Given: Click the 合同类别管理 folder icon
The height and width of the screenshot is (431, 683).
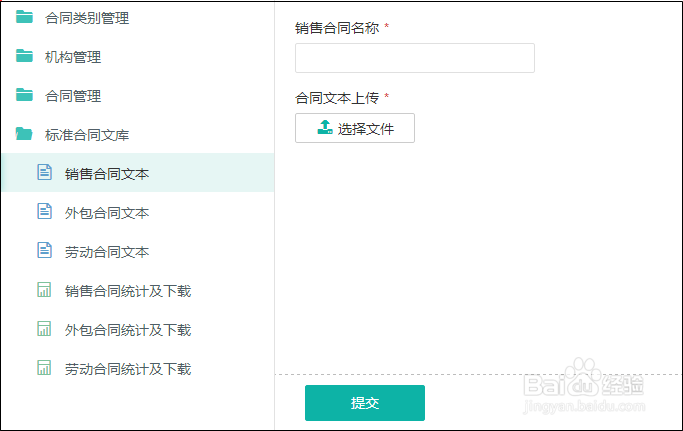Looking at the screenshot, I should click(24, 17).
